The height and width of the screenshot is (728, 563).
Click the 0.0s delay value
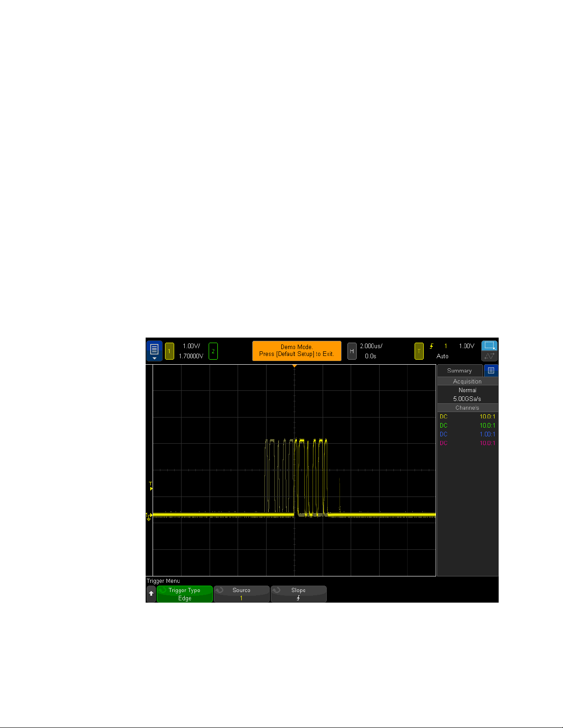(370, 356)
